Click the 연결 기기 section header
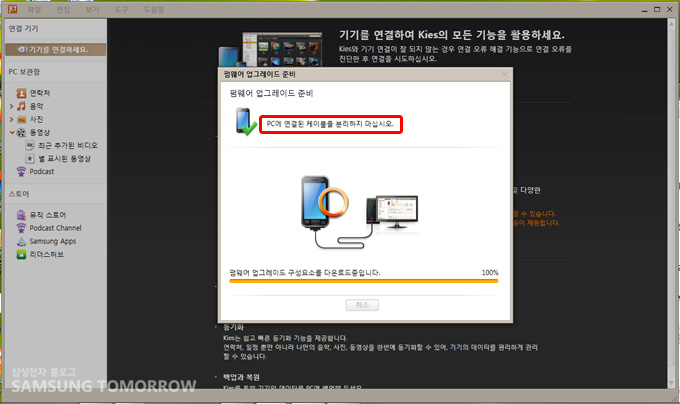Viewport: 680px width, 404px height. click(23, 29)
